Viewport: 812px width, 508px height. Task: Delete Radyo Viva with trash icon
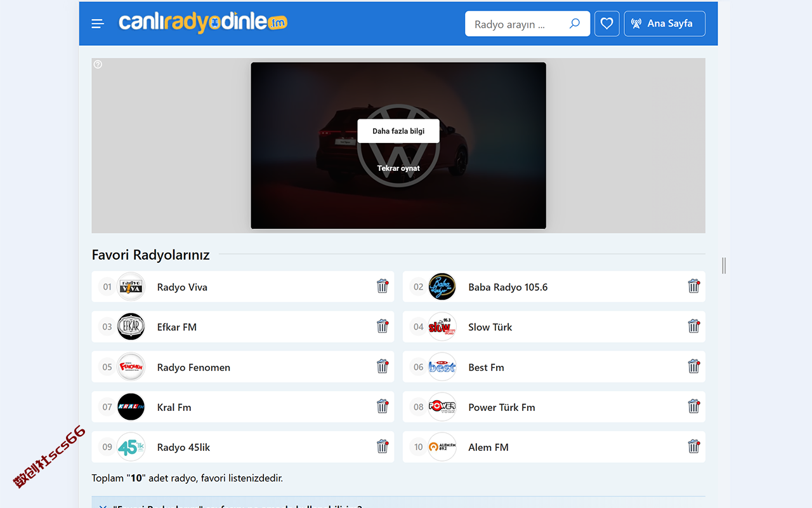(x=383, y=286)
